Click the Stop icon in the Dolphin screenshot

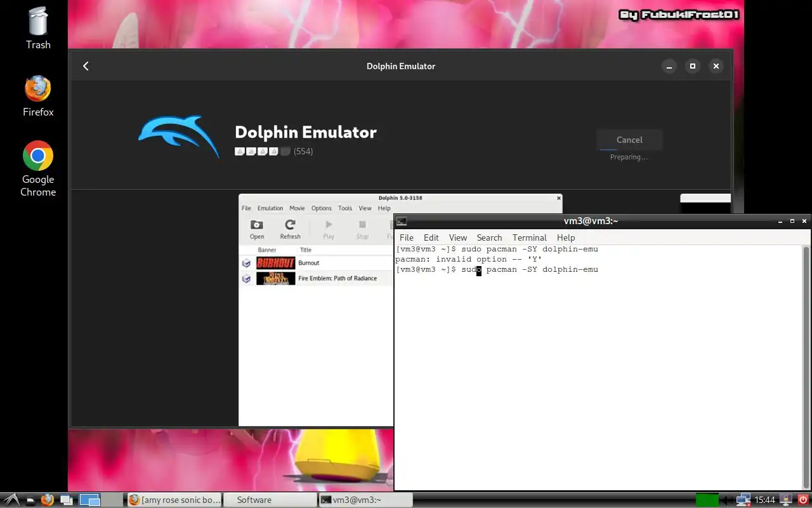[x=362, y=230]
